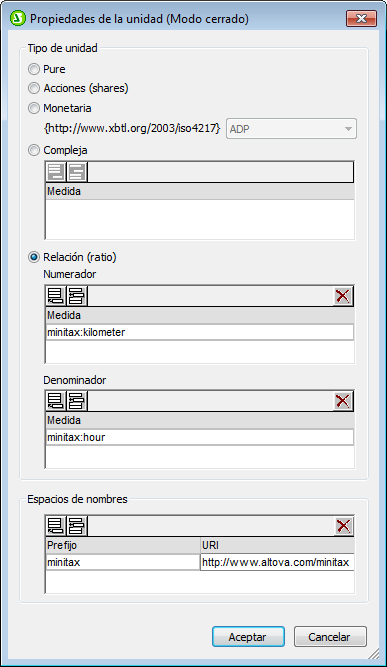The height and width of the screenshot is (667, 387).
Task: Click the minitax:kilometer measure field
Action: 199,332
